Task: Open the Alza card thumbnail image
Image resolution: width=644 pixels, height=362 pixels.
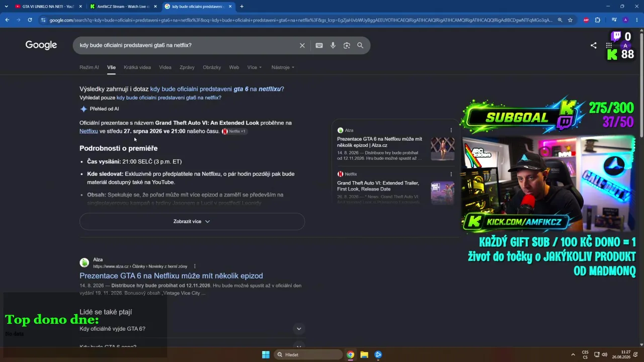Action: pos(443,149)
